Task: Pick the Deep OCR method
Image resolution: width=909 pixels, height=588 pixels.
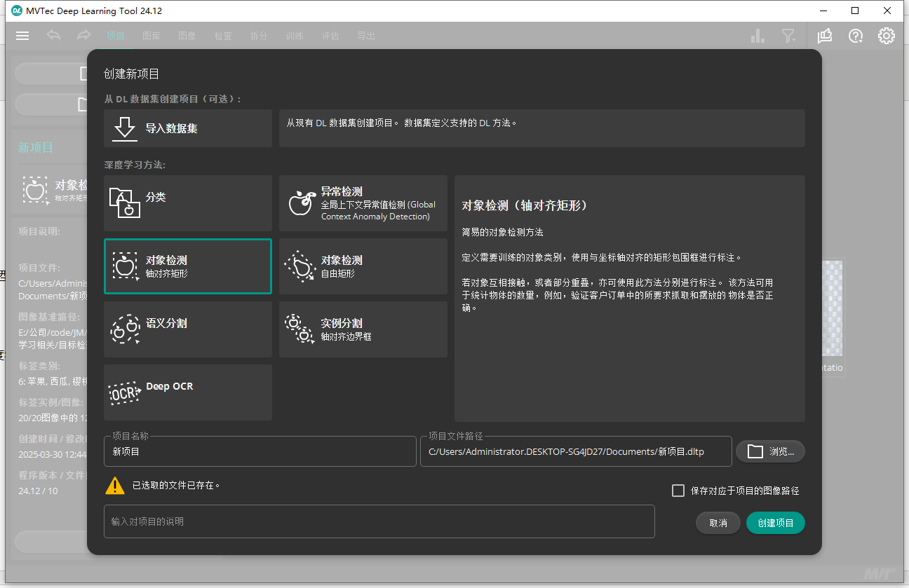Action: pyautogui.click(x=187, y=392)
